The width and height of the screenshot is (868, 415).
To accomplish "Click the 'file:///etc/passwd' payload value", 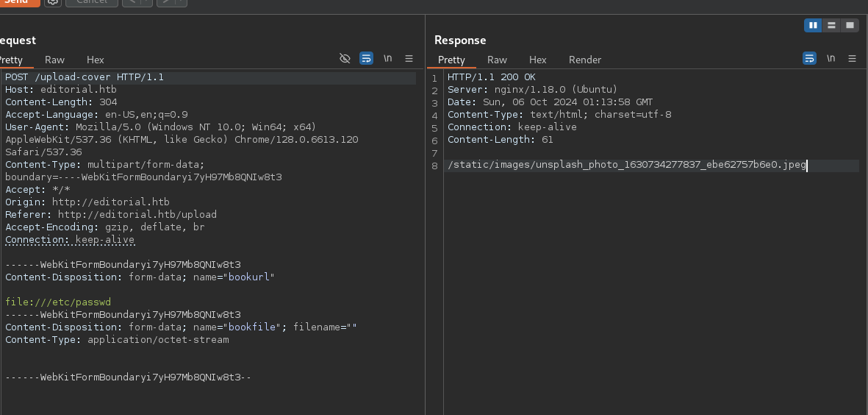I will click(58, 302).
